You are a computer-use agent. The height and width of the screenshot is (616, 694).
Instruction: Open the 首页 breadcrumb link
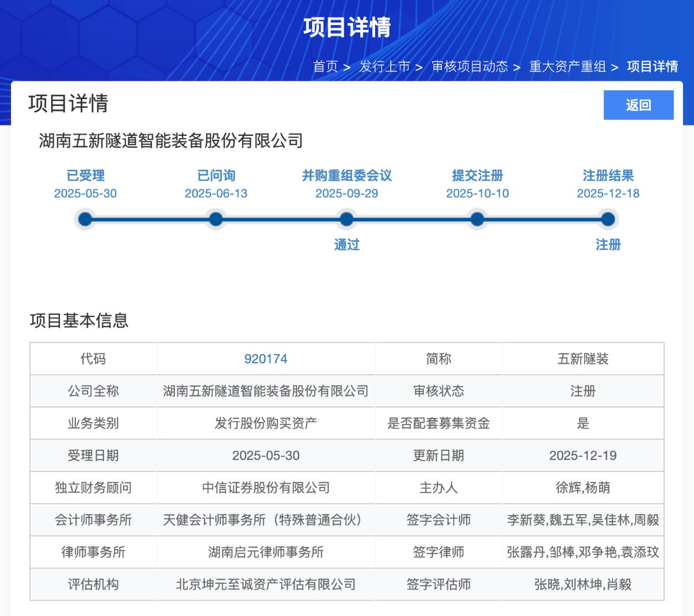325,67
